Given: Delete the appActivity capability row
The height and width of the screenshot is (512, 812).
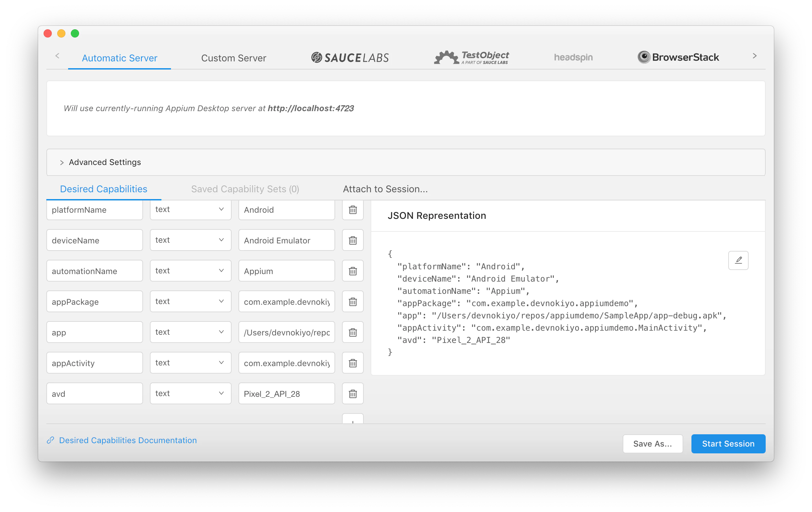Looking at the screenshot, I should coord(353,363).
